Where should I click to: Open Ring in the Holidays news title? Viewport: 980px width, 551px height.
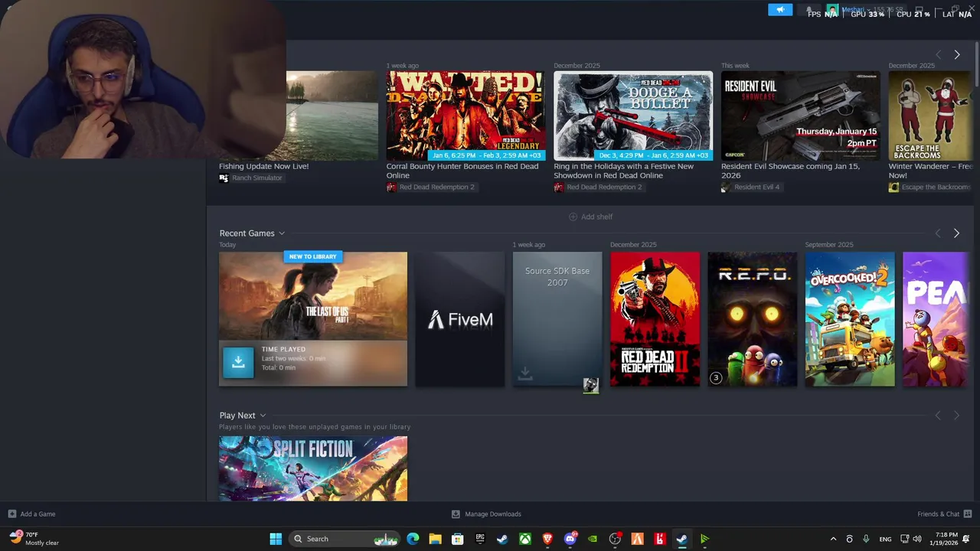point(624,171)
